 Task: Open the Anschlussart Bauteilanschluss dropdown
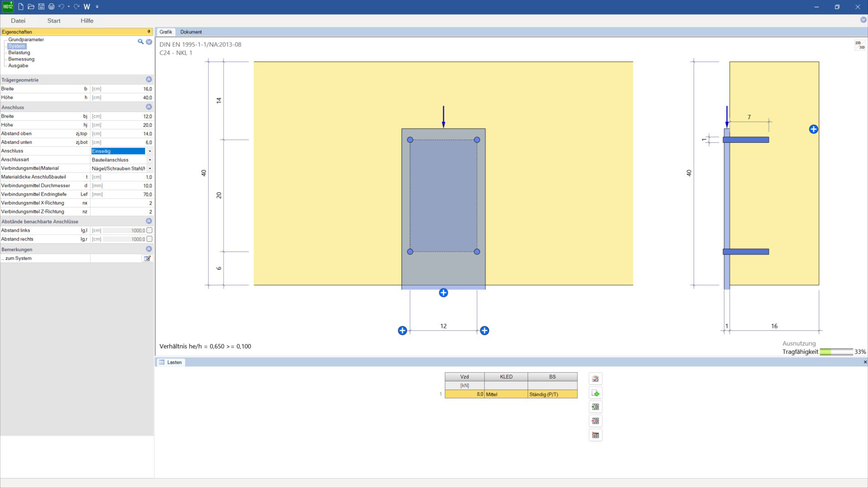(150, 160)
